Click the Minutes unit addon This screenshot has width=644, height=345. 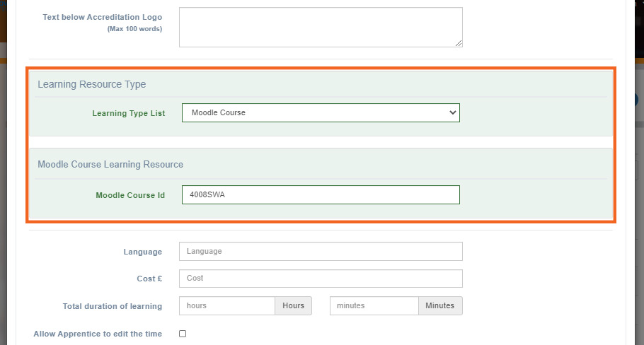pyautogui.click(x=439, y=305)
